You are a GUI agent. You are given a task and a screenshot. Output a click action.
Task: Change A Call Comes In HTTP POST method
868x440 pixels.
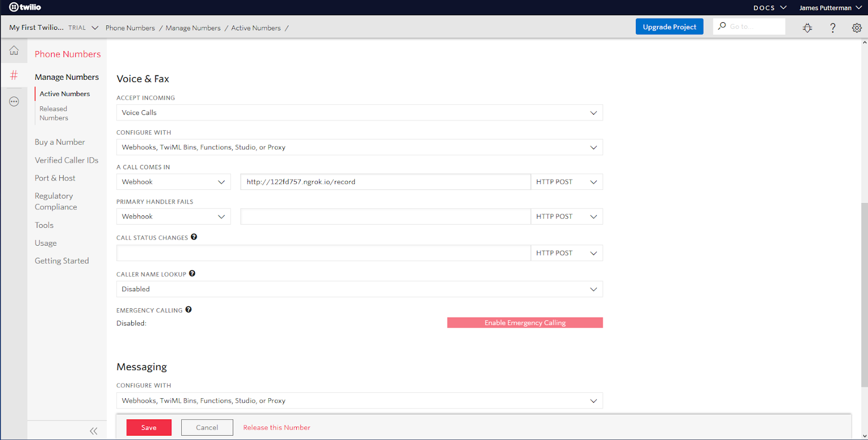tap(567, 182)
